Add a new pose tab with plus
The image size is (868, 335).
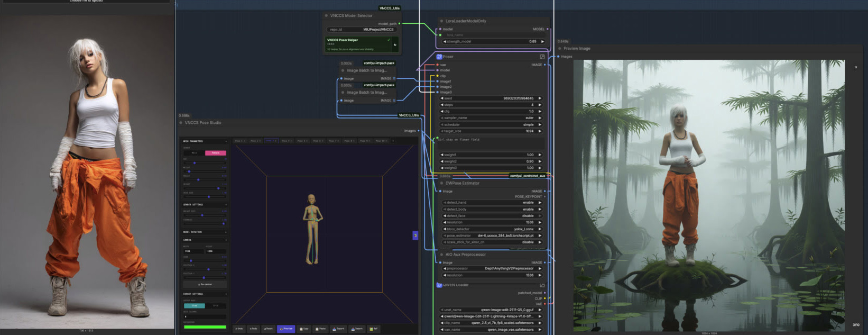(x=393, y=141)
